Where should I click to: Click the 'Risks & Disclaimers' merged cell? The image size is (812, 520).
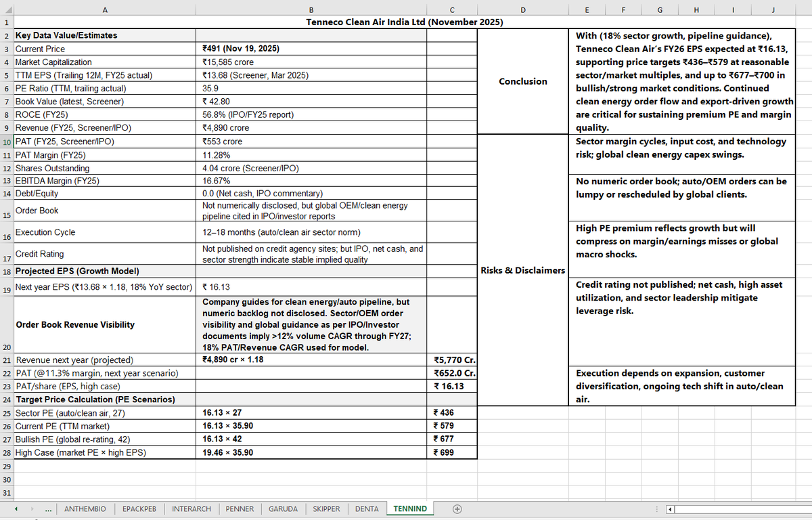[523, 270]
